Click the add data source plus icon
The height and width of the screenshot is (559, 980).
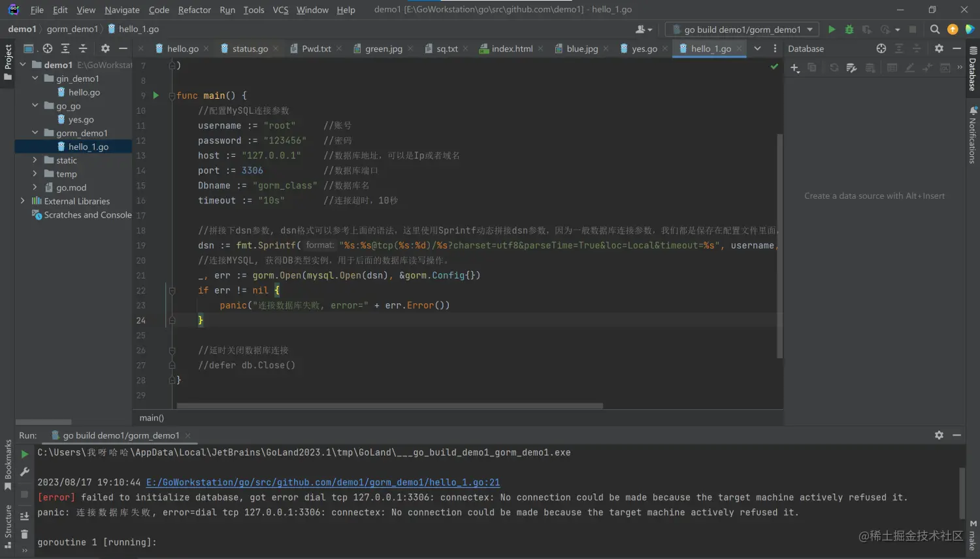coord(794,68)
